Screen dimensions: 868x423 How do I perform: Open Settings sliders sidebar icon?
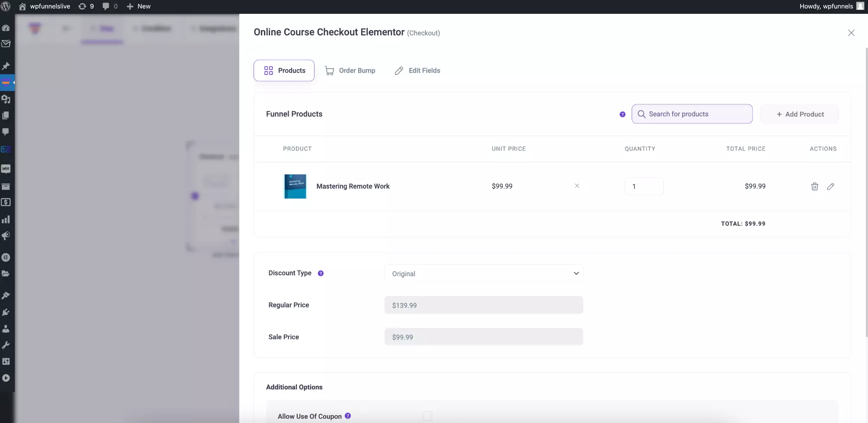coord(6,362)
